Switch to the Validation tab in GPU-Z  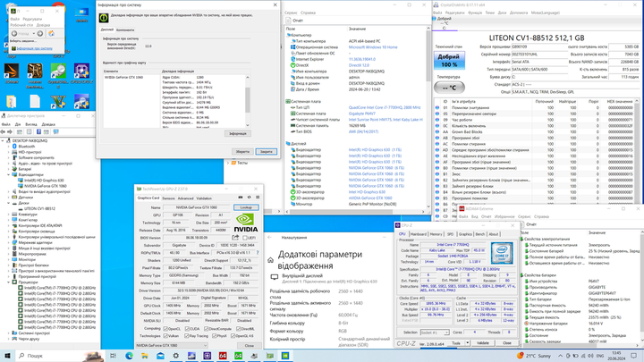(204, 198)
